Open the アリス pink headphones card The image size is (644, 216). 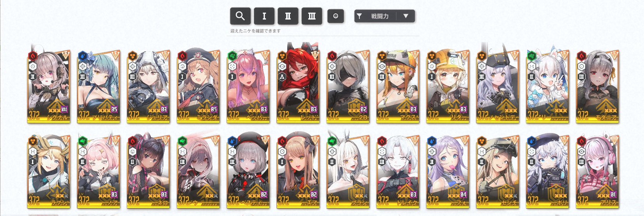click(x=597, y=172)
